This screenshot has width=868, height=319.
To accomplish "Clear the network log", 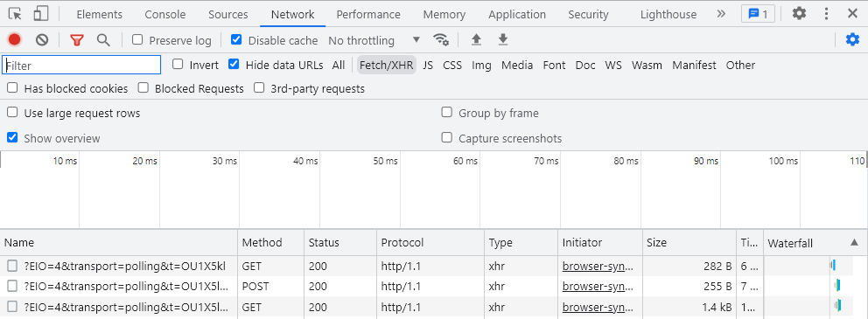I will [x=42, y=40].
